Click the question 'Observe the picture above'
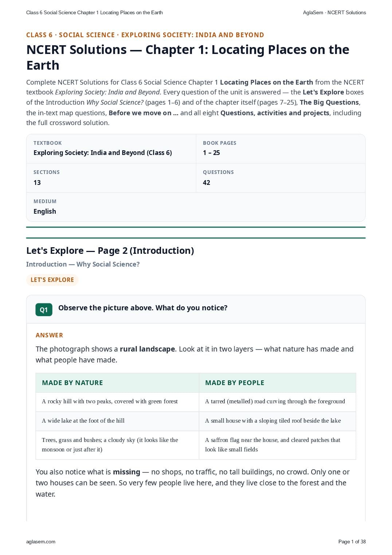 (x=143, y=308)
